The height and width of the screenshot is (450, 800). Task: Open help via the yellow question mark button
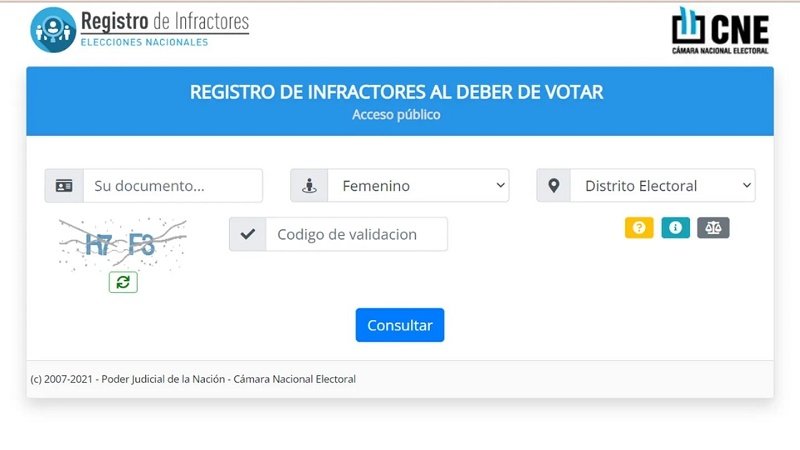639,228
